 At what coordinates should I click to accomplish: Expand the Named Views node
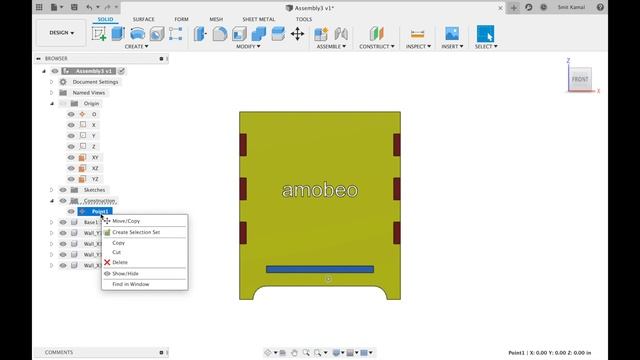click(51, 93)
